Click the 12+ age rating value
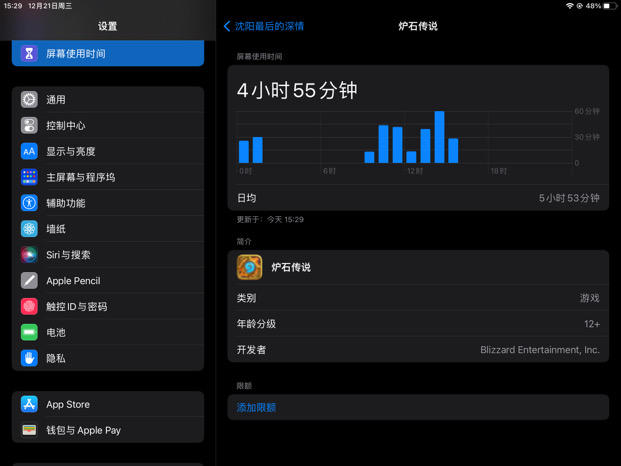This screenshot has width=621, height=466. [592, 324]
